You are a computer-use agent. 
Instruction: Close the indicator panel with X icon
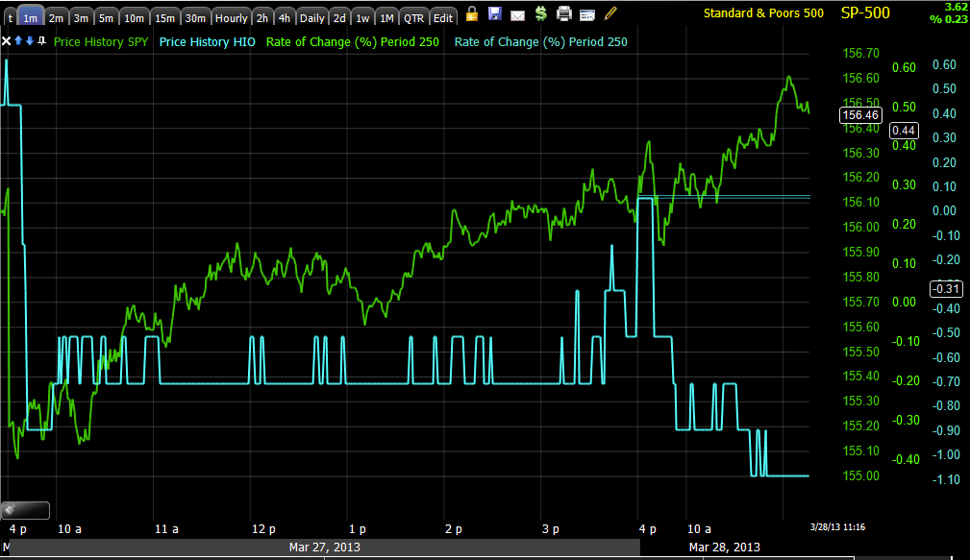coord(6,40)
